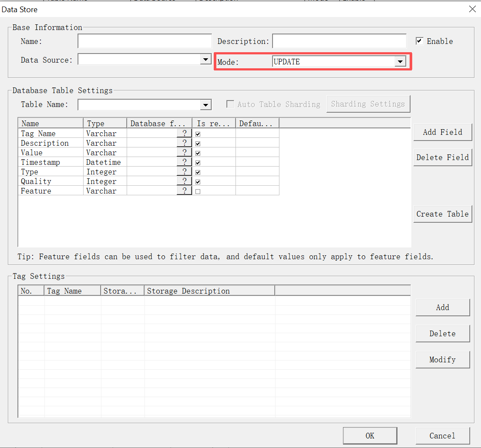Open the Mode dropdown showing UPDATE

pyautogui.click(x=400, y=62)
